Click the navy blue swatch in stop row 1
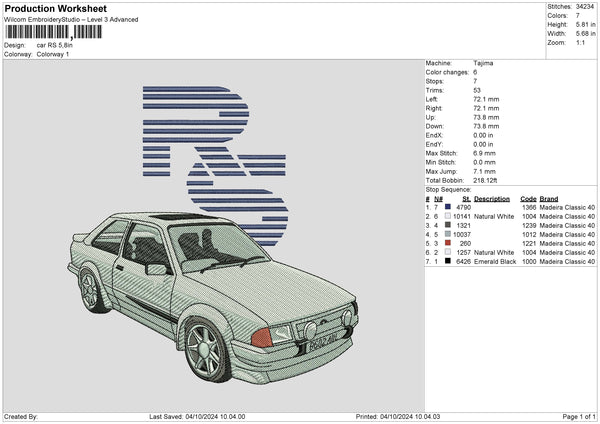600x424 pixels. [x=448, y=207]
